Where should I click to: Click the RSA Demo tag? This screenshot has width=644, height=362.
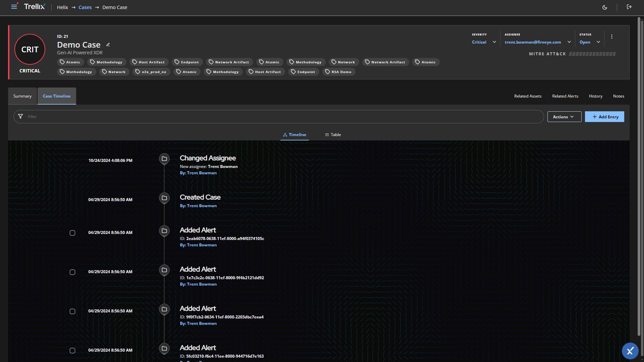click(338, 72)
